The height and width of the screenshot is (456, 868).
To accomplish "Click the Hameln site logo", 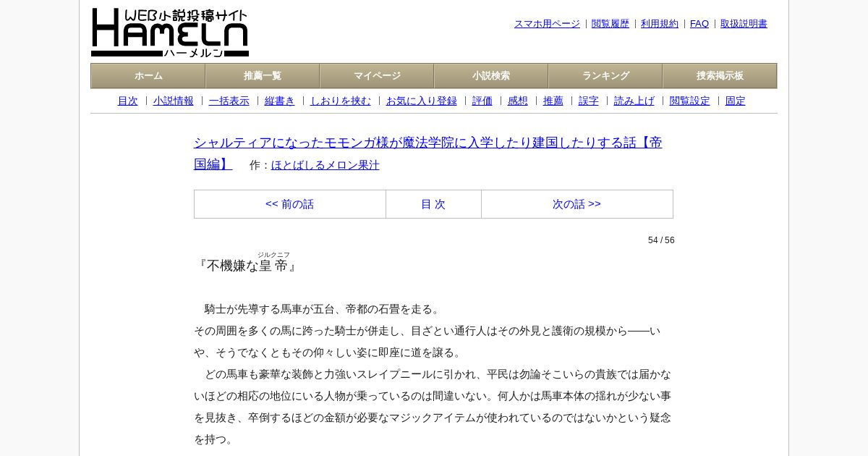I will click(x=170, y=33).
